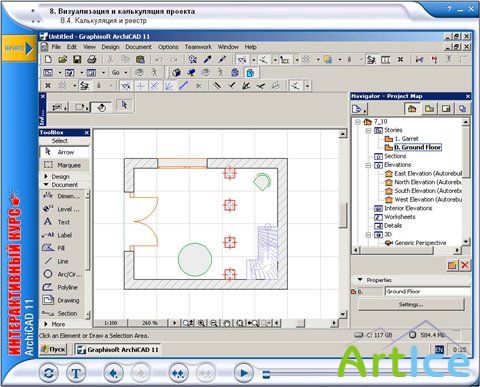Select the Arrow tool in ToolBox
Screen dimensions: 480x387
pyautogui.click(x=65, y=152)
